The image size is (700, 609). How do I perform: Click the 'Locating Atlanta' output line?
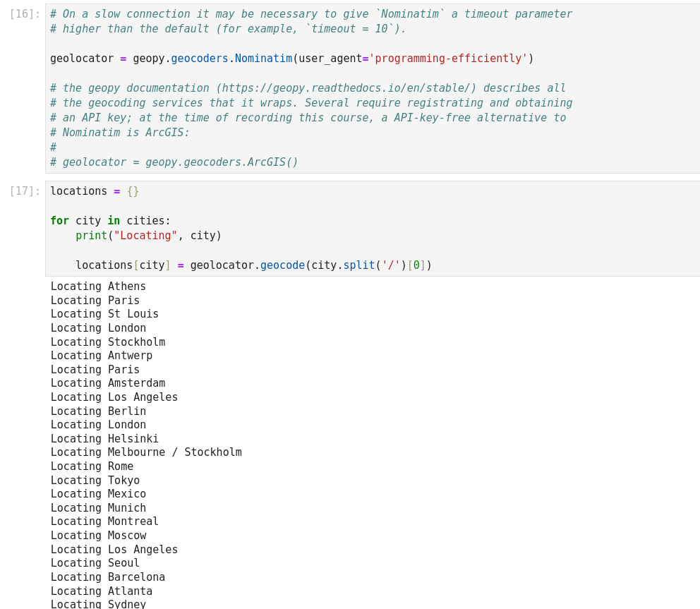(x=102, y=591)
